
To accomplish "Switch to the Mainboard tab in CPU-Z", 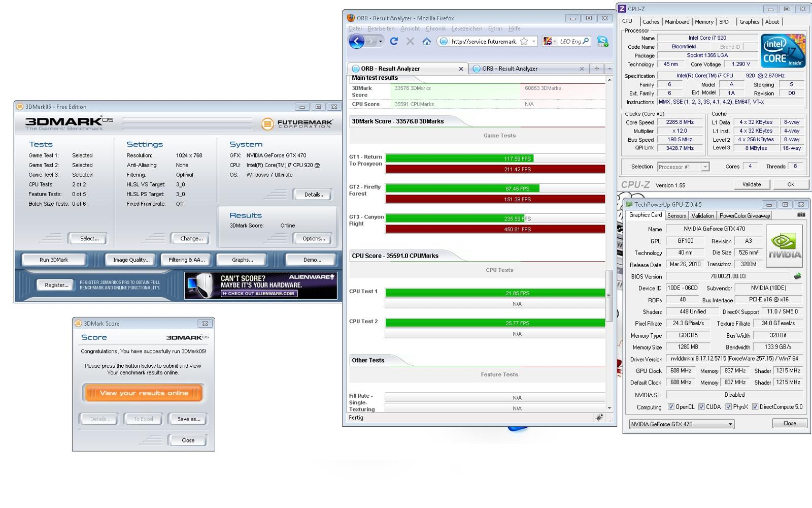I will [x=677, y=22].
